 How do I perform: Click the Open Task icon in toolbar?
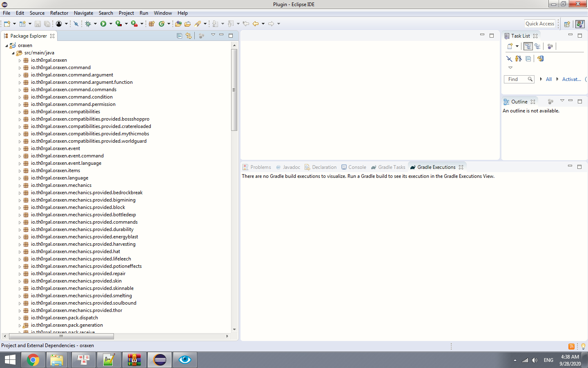click(x=188, y=24)
